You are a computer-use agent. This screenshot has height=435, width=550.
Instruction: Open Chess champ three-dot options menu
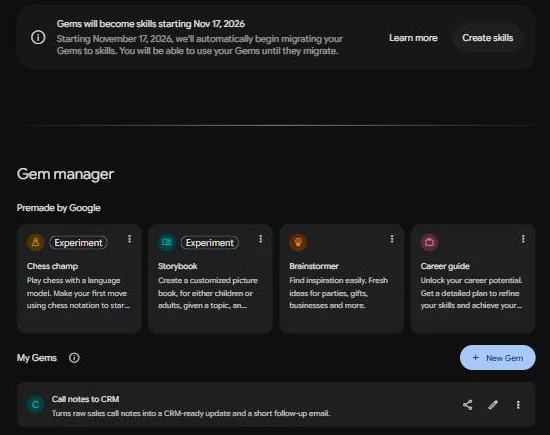(x=129, y=239)
